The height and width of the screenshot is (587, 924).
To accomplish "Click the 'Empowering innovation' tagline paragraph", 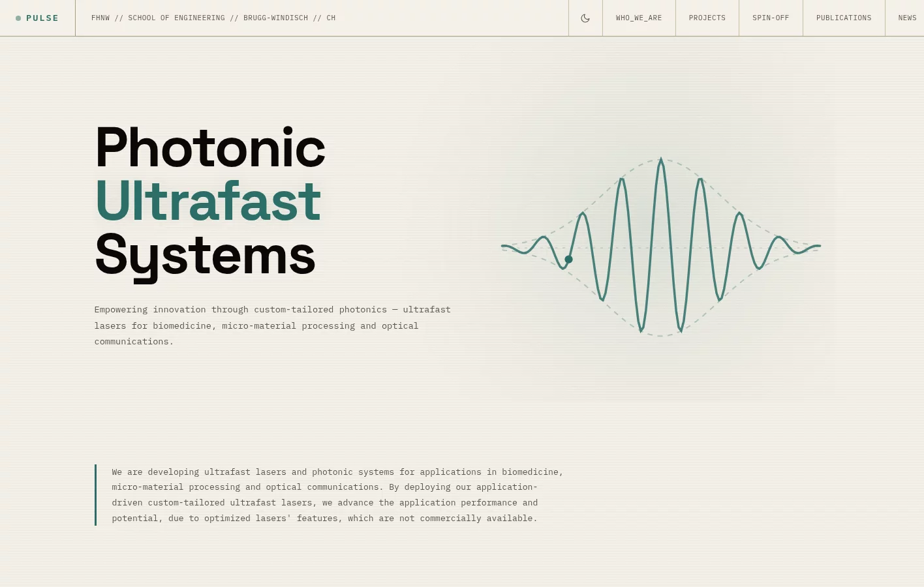I will click(273, 325).
